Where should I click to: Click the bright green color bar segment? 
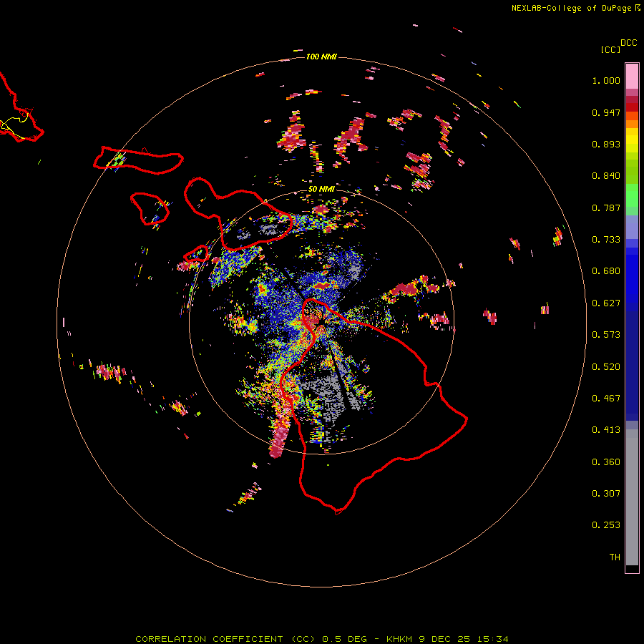click(632, 195)
